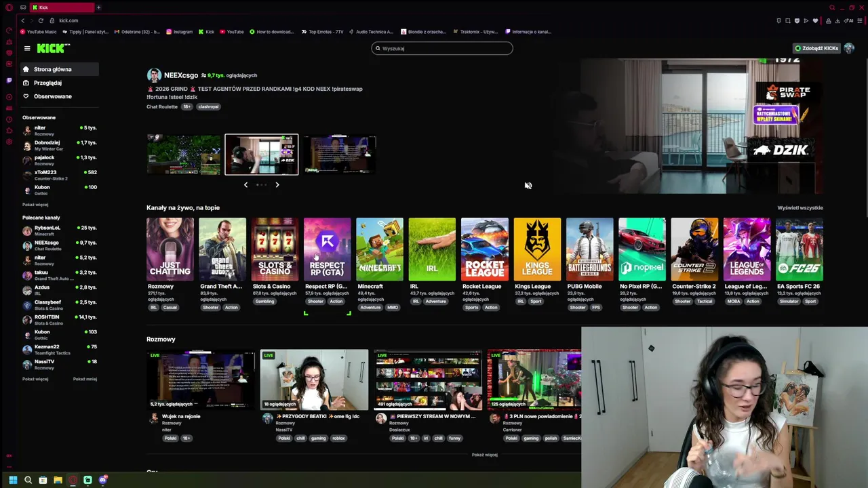Open File Explorer from the taskbar

(58, 480)
